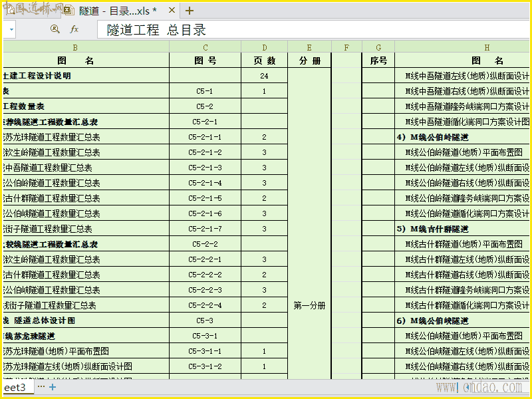
Task: Select cell C5-3-1
Action: [205, 336]
